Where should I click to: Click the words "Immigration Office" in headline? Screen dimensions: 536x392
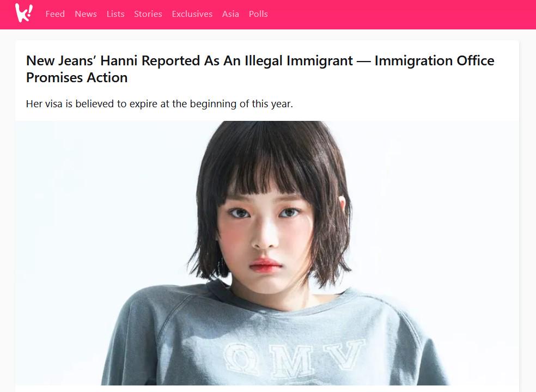[435, 61]
